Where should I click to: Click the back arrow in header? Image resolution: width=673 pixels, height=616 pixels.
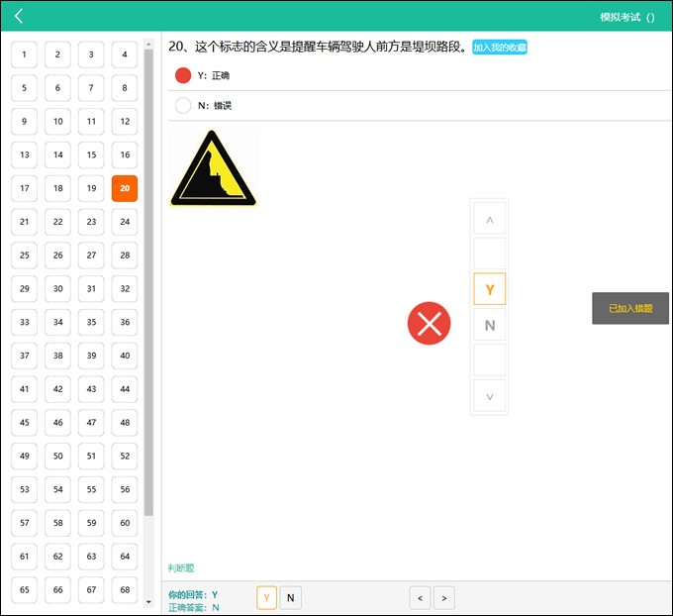pos(18,16)
